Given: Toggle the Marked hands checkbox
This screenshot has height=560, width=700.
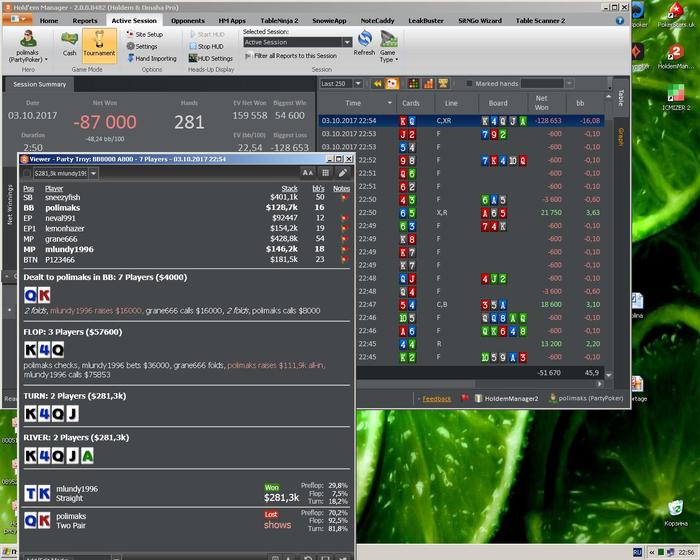Looking at the screenshot, I should pyautogui.click(x=468, y=84).
